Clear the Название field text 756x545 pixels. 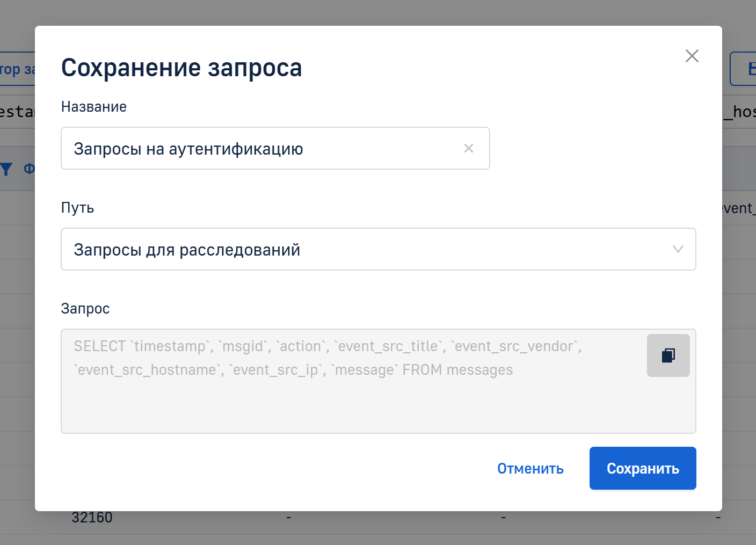[x=468, y=148]
